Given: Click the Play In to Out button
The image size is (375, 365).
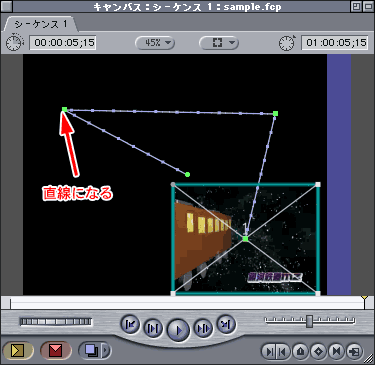Looking at the screenshot, I should click(x=153, y=329).
